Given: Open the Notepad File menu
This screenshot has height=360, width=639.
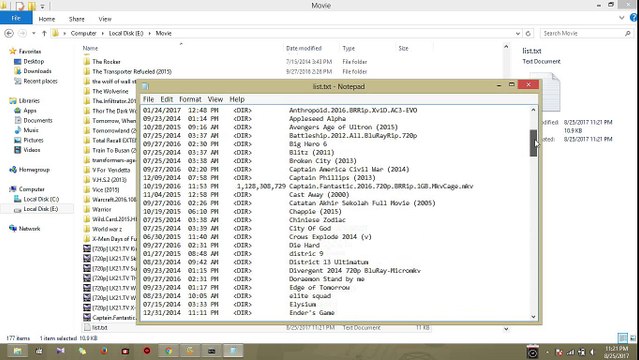Looking at the screenshot, I should (148, 99).
